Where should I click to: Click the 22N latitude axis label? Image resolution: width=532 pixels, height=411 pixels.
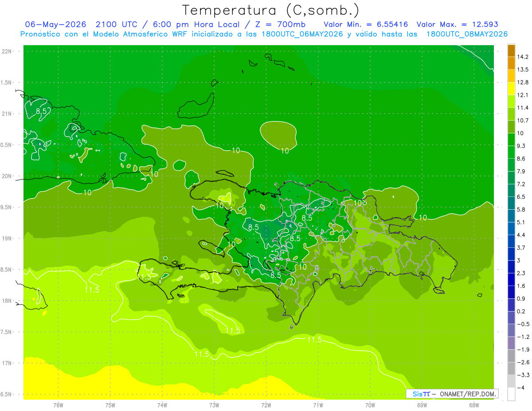click(x=7, y=51)
